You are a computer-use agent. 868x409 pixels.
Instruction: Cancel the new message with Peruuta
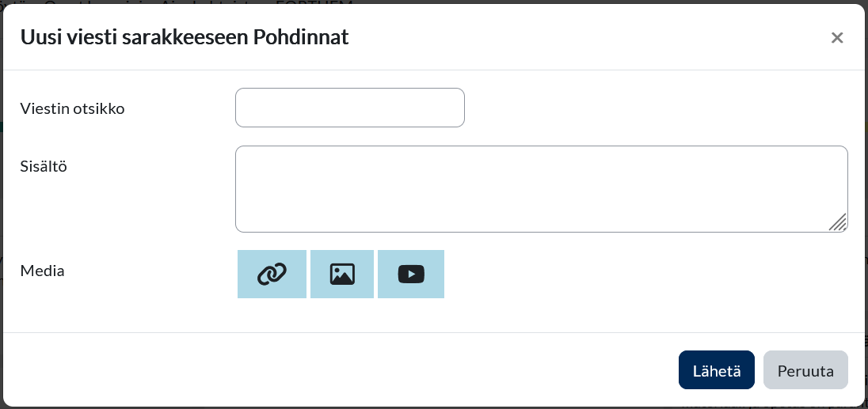click(x=805, y=370)
